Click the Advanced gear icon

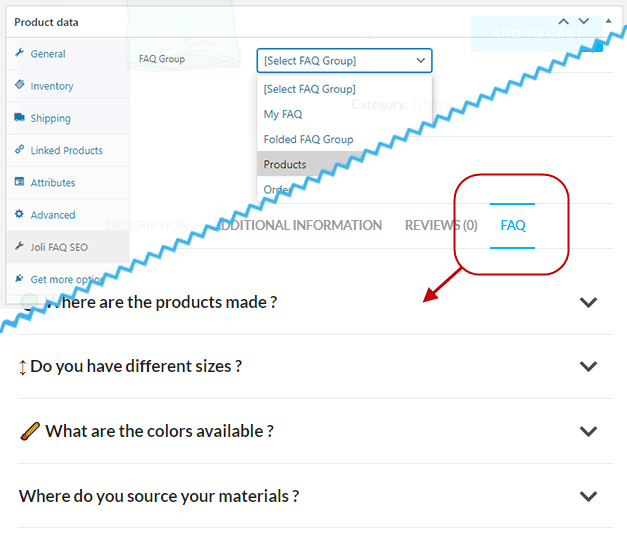point(20,214)
